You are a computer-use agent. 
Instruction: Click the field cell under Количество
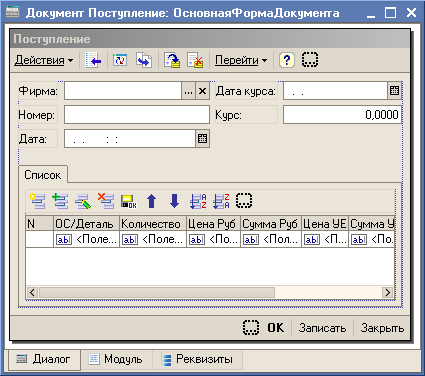pos(153,239)
